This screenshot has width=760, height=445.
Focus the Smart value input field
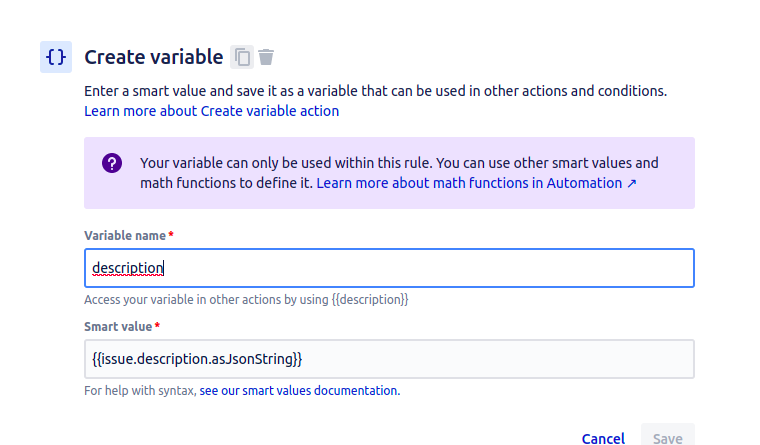[389, 359]
